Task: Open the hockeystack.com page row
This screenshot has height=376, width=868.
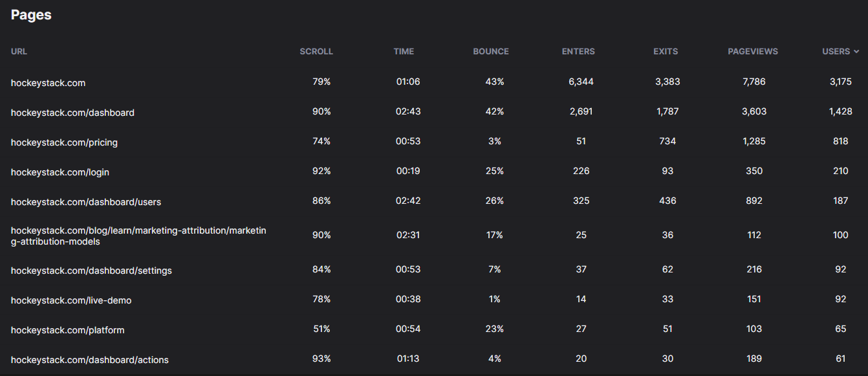Action: click(x=434, y=82)
